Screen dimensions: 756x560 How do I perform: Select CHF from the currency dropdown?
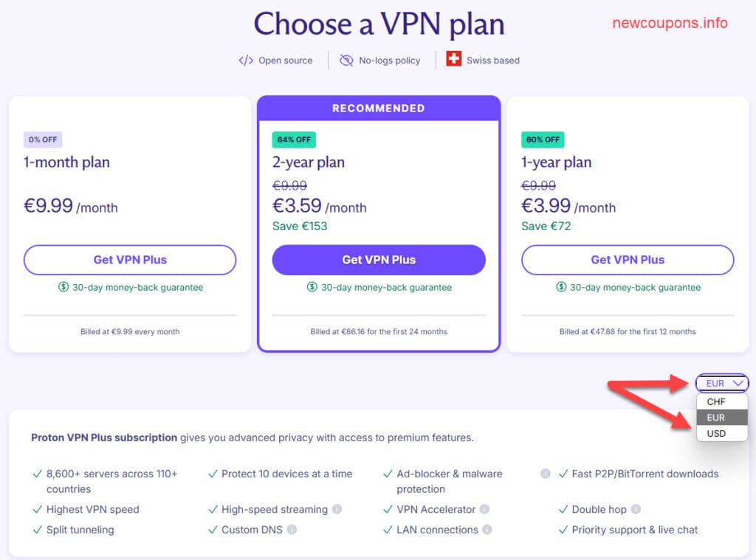coord(715,401)
